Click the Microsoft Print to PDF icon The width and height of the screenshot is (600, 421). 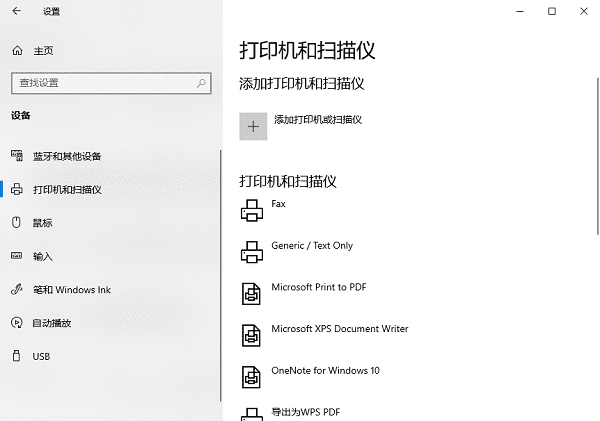pyautogui.click(x=251, y=293)
